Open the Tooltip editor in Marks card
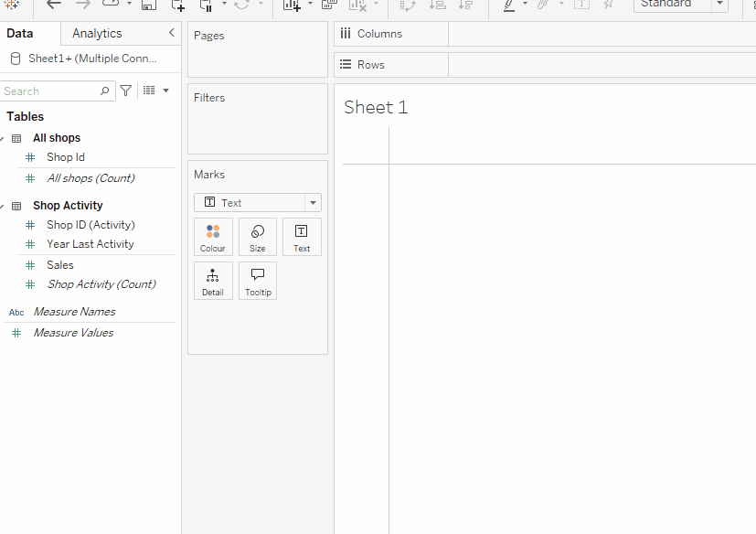The width and height of the screenshot is (756, 534). coord(258,281)
